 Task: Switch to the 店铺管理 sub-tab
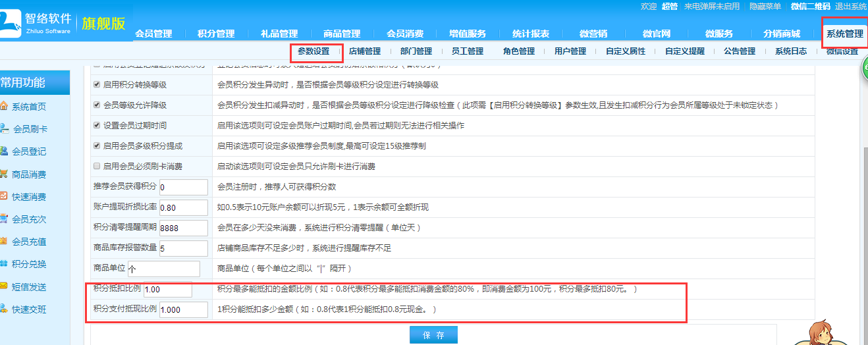(364, 51)
